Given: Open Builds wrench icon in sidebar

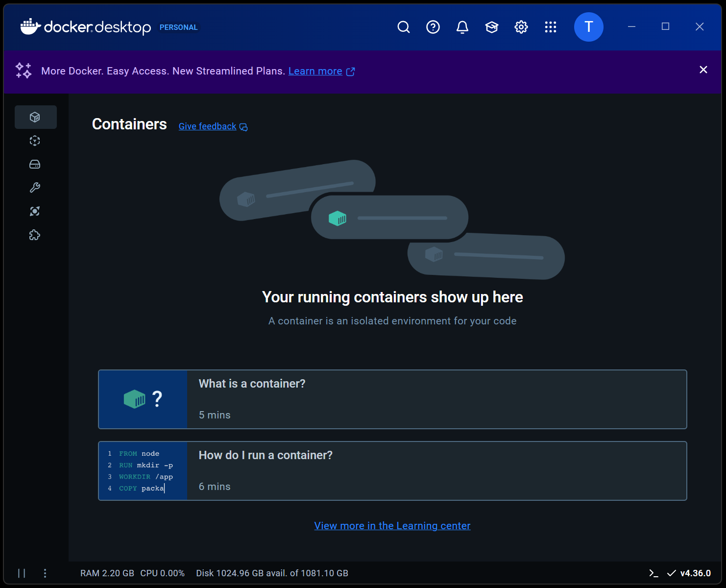Looking at the screenshot, I should [x=35, y=188].
